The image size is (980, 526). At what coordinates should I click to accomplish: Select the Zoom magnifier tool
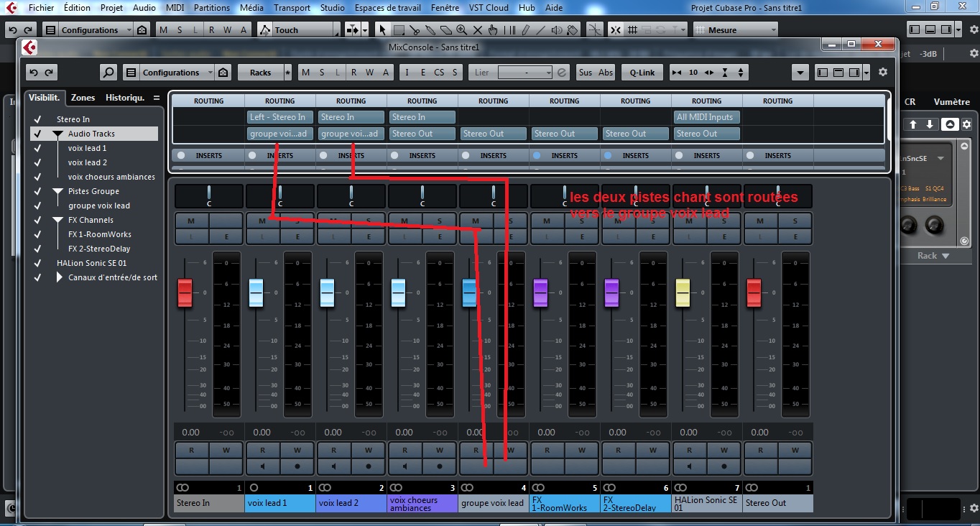click(462, 30)
